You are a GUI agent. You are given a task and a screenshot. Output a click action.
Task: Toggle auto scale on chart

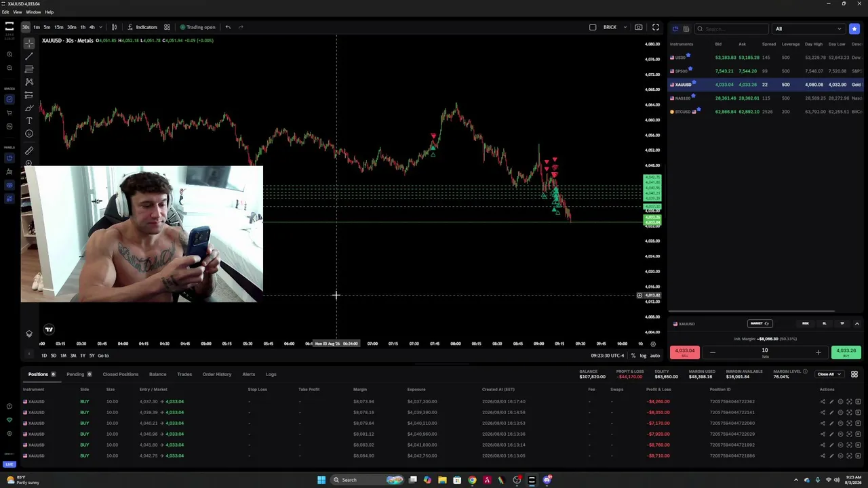[655, 356]
